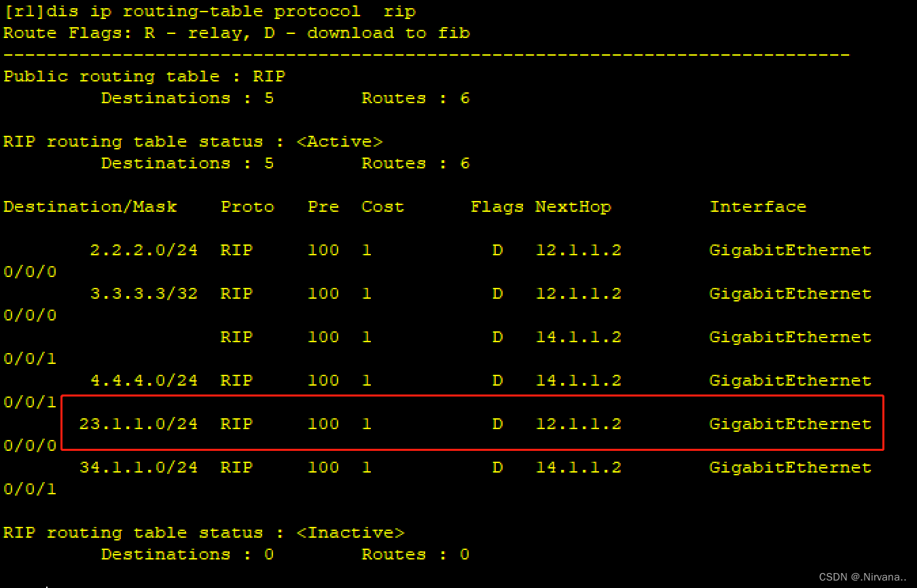Click 'Destinations : 5' under Active status

point(187,164)
